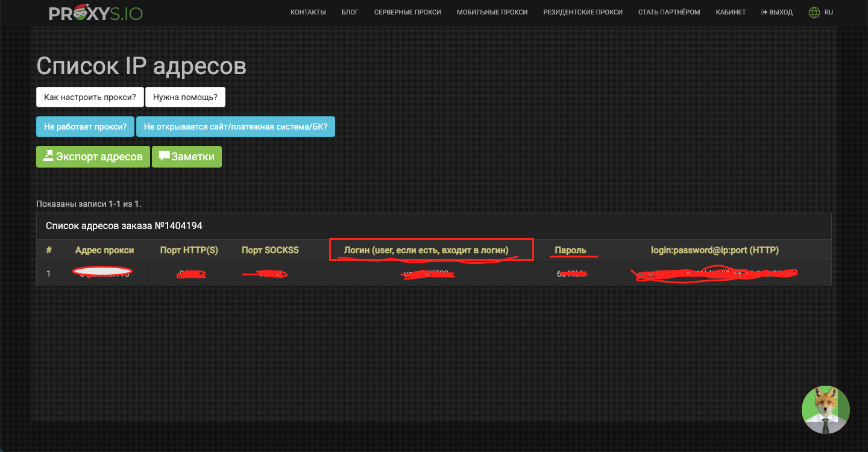
Task: Click the 'Пароль' column header
Action: tap(570, 250)
